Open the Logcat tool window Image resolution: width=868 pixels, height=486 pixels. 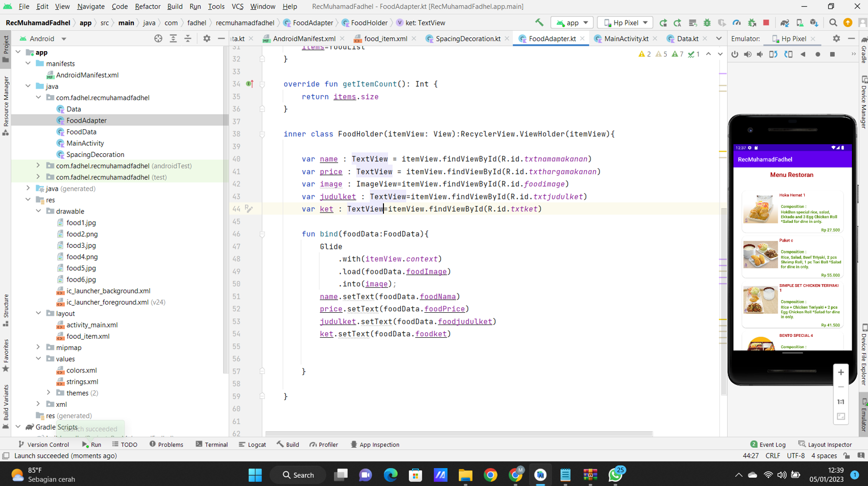pos(252,445)
